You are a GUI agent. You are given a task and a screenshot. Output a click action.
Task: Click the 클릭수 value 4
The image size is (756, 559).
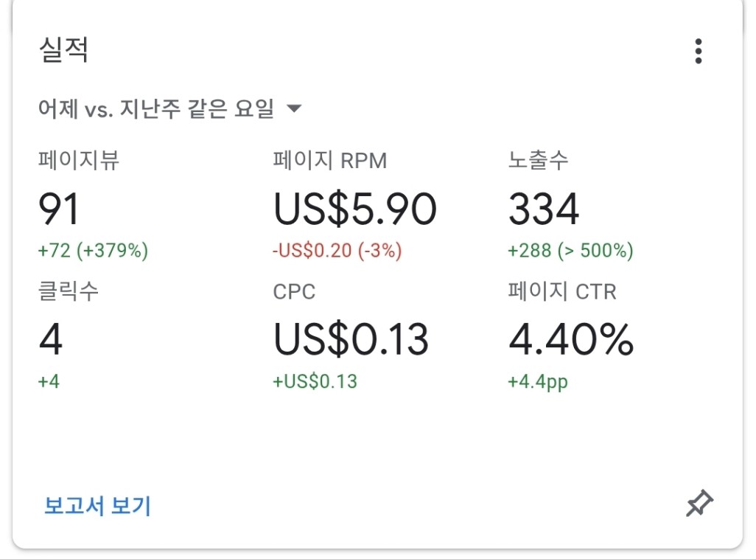pyautogui.click(x=51, y=339)
